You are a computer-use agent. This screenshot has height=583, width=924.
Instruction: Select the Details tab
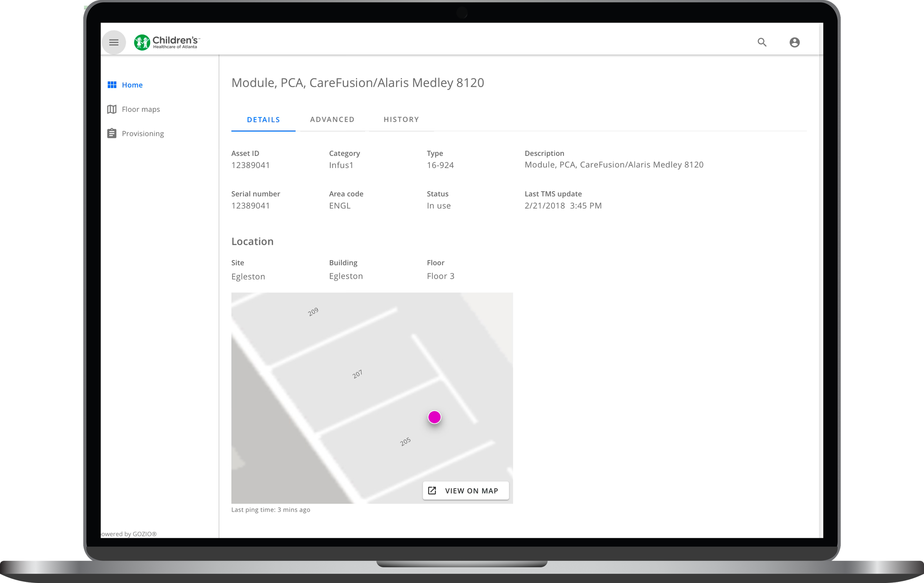pyautogui.click(x=263, y=120)
